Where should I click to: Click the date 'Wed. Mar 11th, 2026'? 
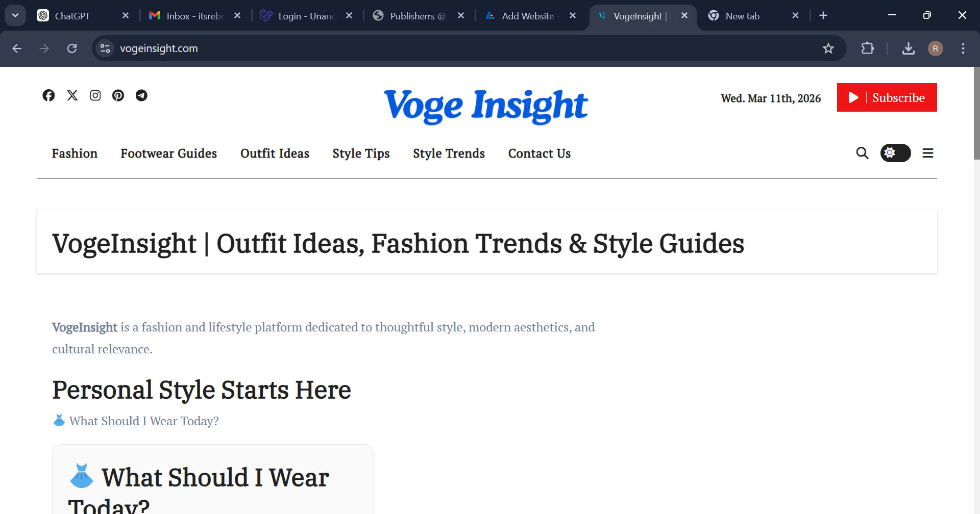[771, 98]
